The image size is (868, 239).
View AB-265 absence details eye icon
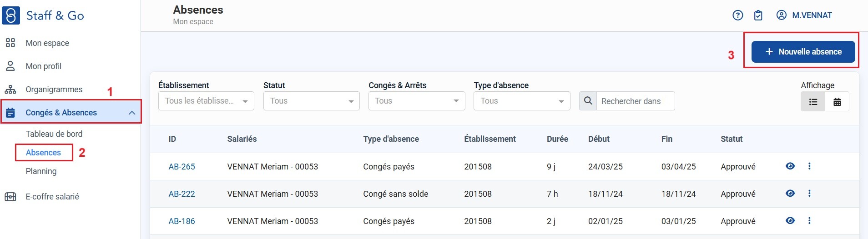pyautogui.click(x=790, y=166)
